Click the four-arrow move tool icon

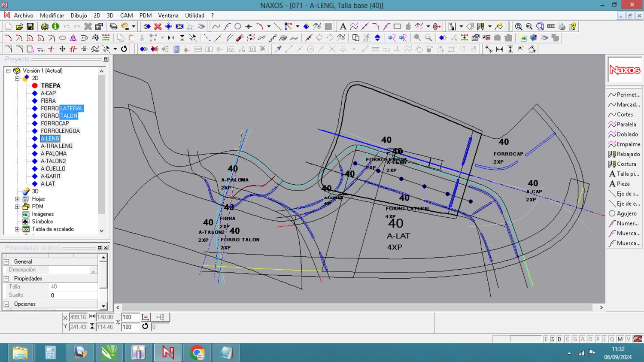tap(62, 49)
